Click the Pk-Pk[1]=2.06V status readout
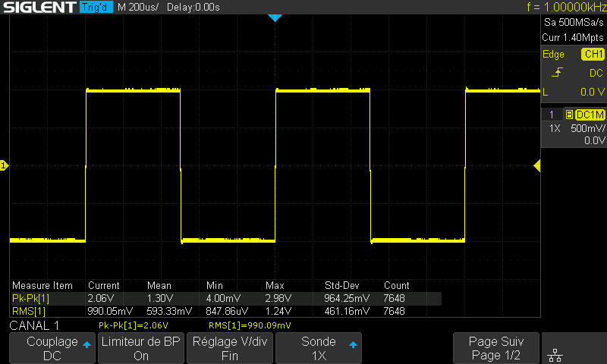This screenshot has width=607, height=364. click(x=134, y=325)
